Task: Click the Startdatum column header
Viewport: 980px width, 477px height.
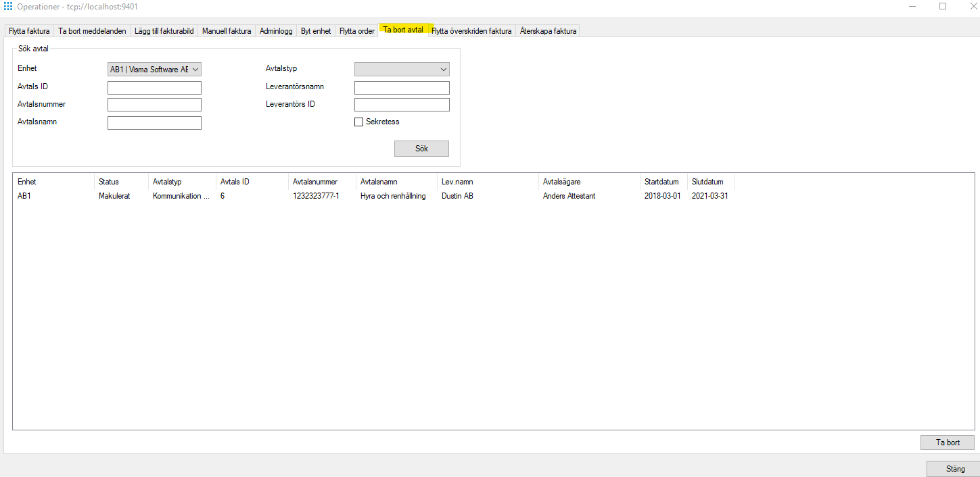Action: (662, 181)
